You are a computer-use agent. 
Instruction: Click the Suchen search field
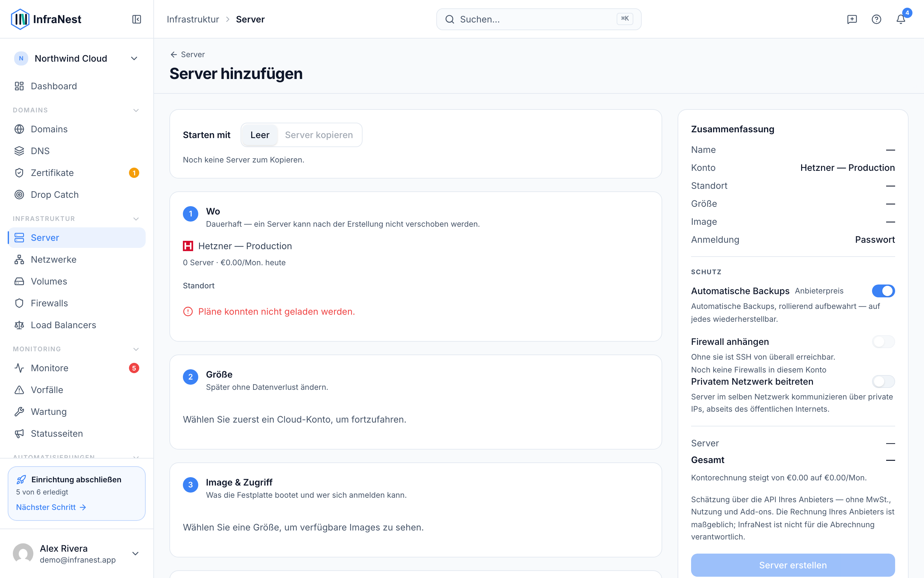pyautogui.click(x=539, y=19)
